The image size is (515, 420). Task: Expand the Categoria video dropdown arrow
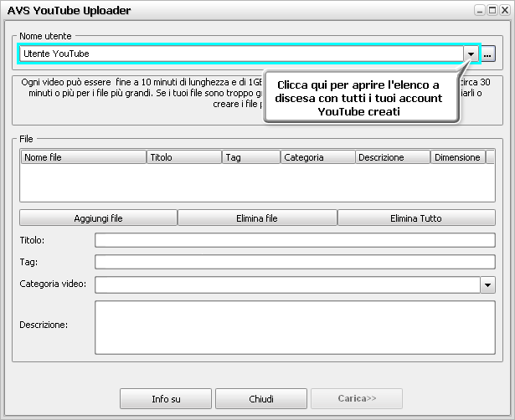pos(487,284)
